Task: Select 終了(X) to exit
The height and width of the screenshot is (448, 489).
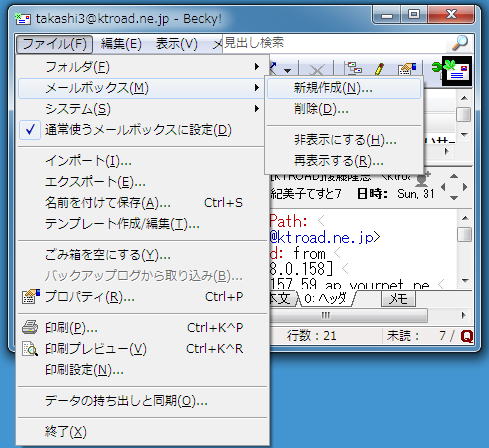Action: pyautogui.click(x=142, y=432)
